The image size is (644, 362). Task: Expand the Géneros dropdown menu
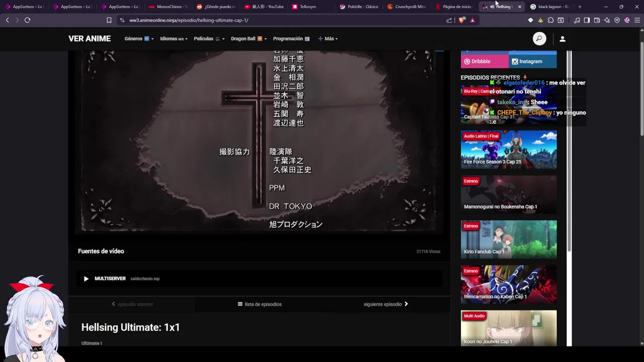point(139,39)
